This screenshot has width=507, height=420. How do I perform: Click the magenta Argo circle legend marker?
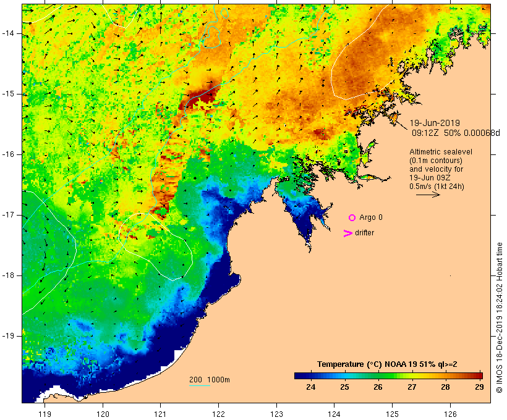352,218
